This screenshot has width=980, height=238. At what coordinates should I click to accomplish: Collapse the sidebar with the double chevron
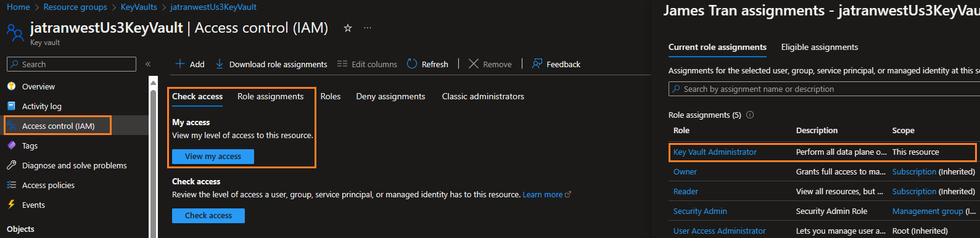tap(148, 64)
